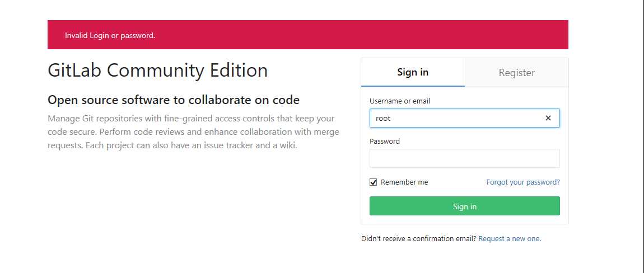The width and height of the screenshot is (644, 273).
Task: Click the Remember me label text
Action: click(404, 182)
